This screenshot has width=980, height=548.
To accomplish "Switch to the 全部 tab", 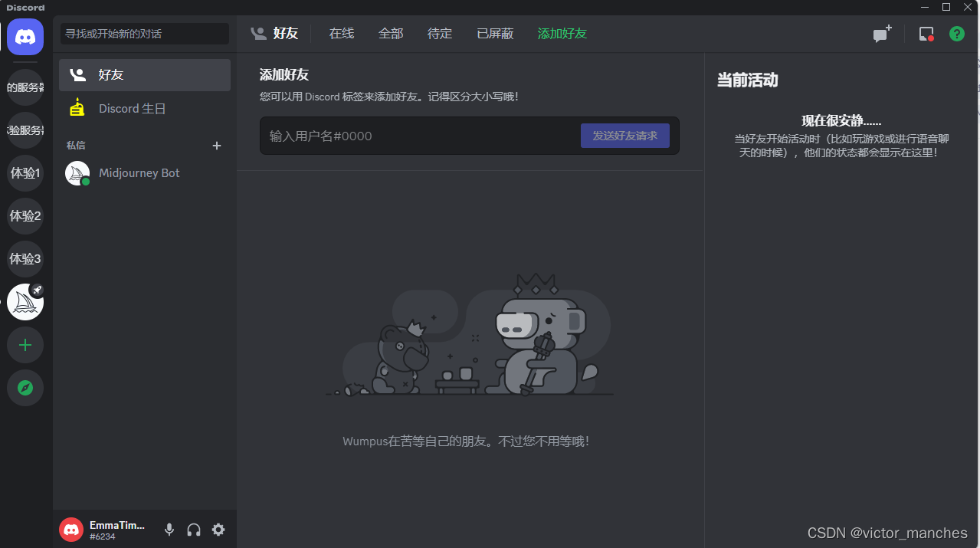I will coord(391,34).
